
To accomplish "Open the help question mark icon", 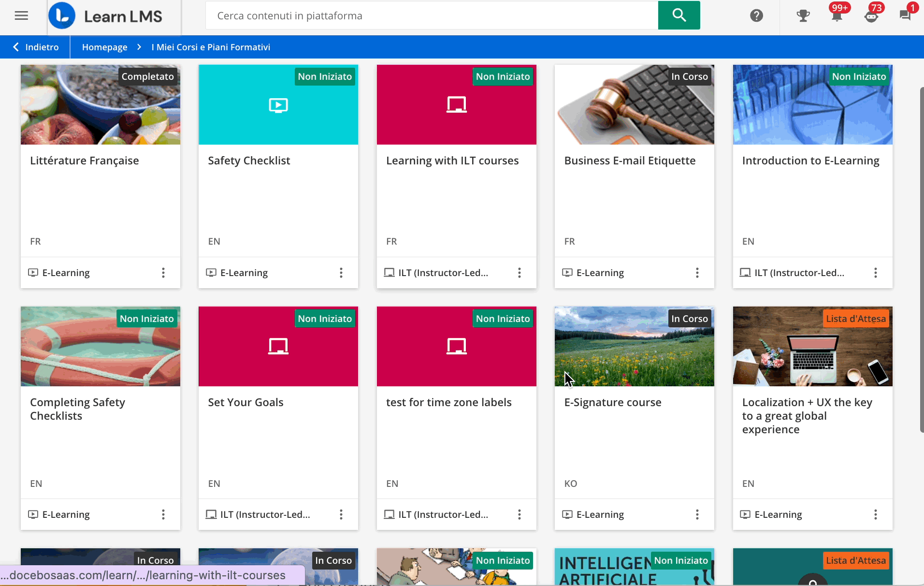I will 756,16.
